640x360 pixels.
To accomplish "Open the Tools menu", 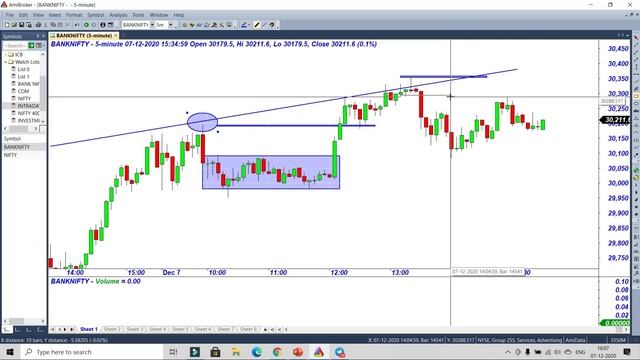I will click(x=138, y=15).
